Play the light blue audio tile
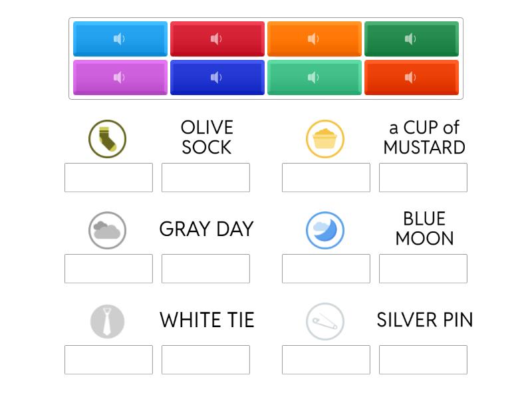Screen dimensions: 532x399 click(x=120, y=39)
